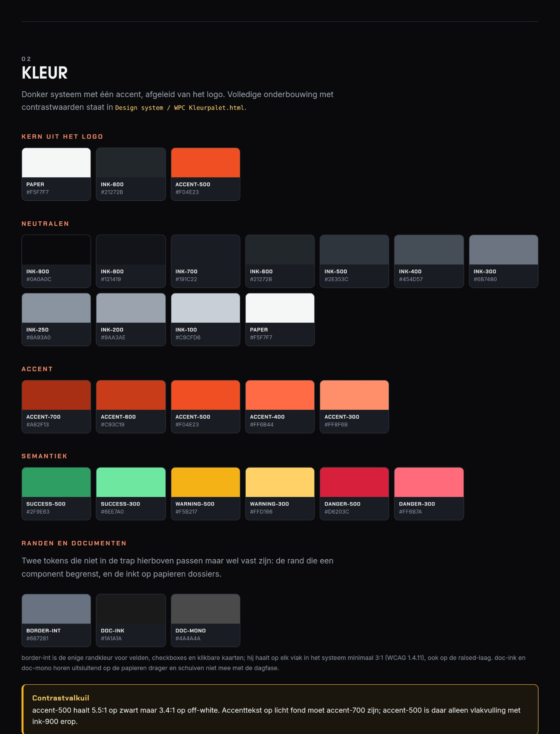This screenshot has width=560, height=734.
Task: Select the DANGER-500 red swatch
Action: [x=354, y=494]
